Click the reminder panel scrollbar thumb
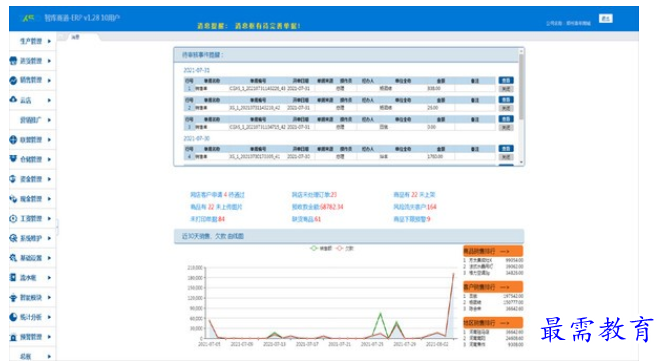Screen dimensions: 662x361 [x=521, y=87]
